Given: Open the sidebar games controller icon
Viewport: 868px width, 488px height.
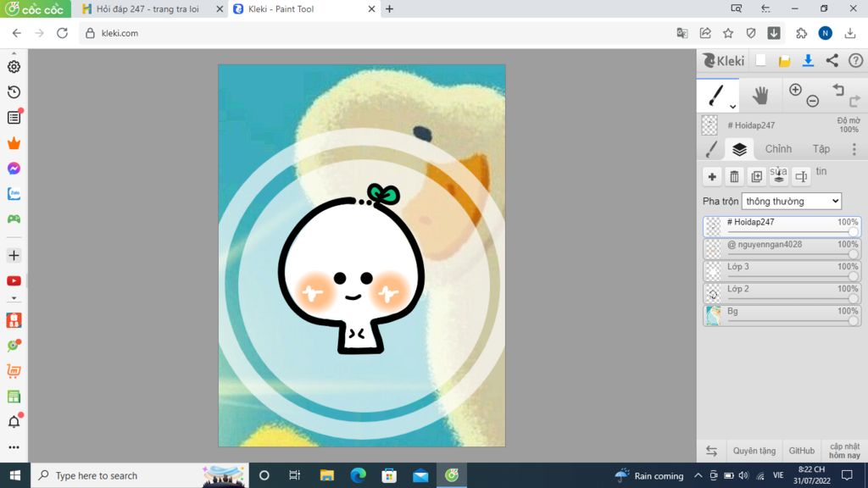Looking at the screenshot, I should 14,219.
